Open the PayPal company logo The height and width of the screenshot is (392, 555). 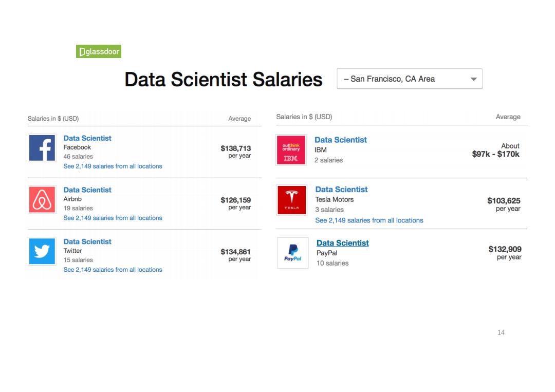click(x=293, y=253)
